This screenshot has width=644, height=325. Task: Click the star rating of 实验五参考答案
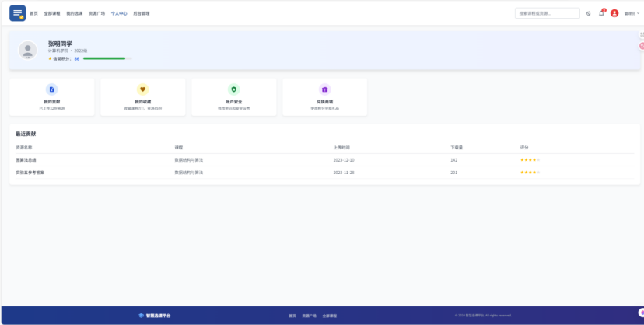pos(530,173)
